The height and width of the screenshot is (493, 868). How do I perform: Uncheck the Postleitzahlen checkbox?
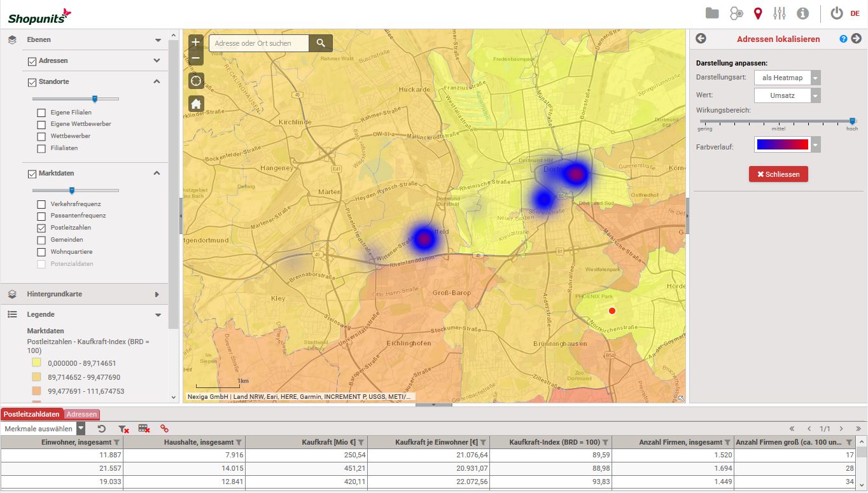point(41,228)
